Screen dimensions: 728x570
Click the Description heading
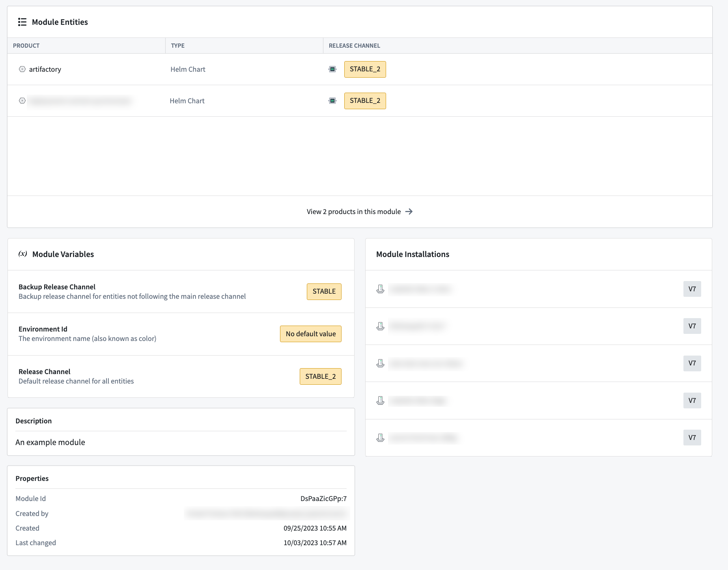pos(34,421)
